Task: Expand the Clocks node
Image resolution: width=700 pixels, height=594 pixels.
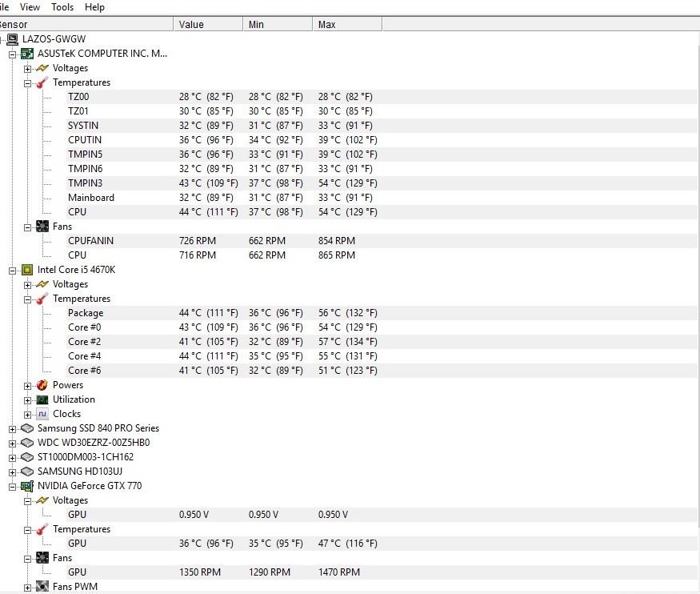Action: (x=28, y=415)
